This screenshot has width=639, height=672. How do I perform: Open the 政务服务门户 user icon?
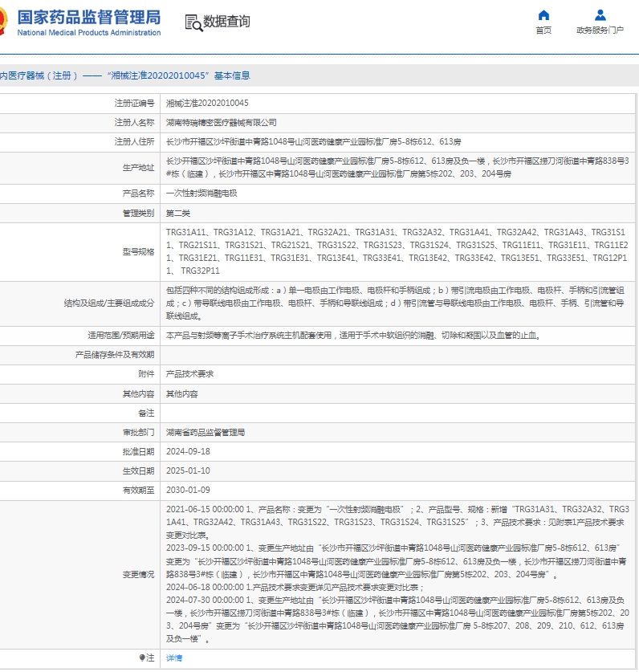pyautogui.click(x=600, y=15)
